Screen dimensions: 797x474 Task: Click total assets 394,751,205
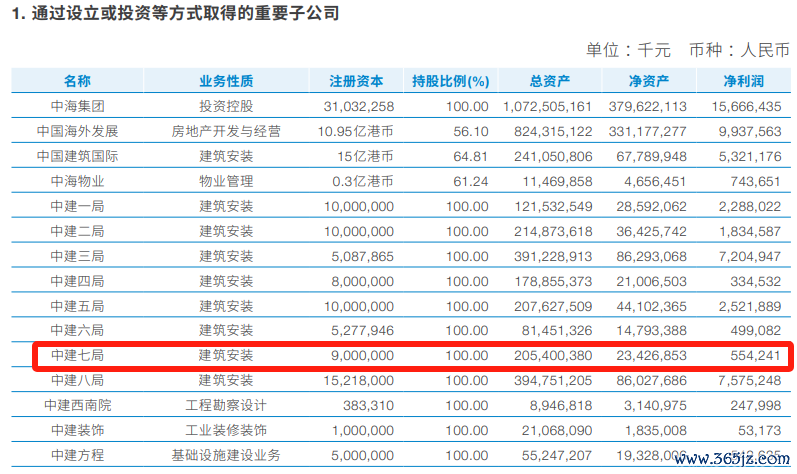553,380
